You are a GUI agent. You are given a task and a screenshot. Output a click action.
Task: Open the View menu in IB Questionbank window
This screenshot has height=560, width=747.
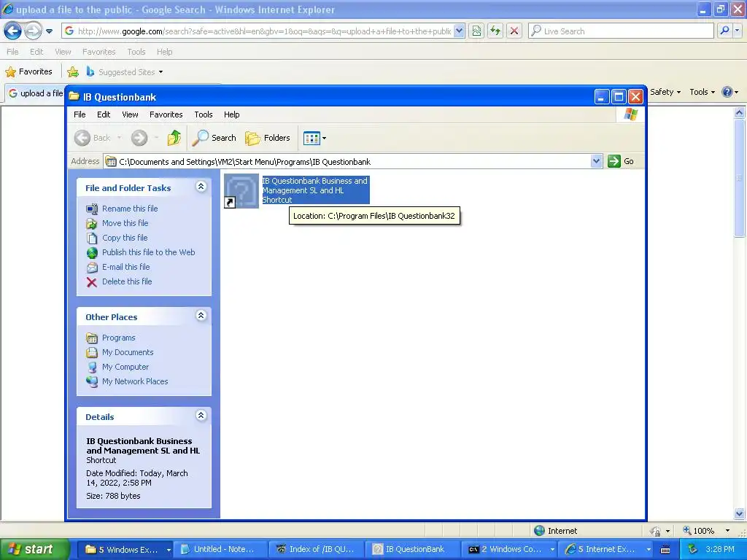pos(130,114)
